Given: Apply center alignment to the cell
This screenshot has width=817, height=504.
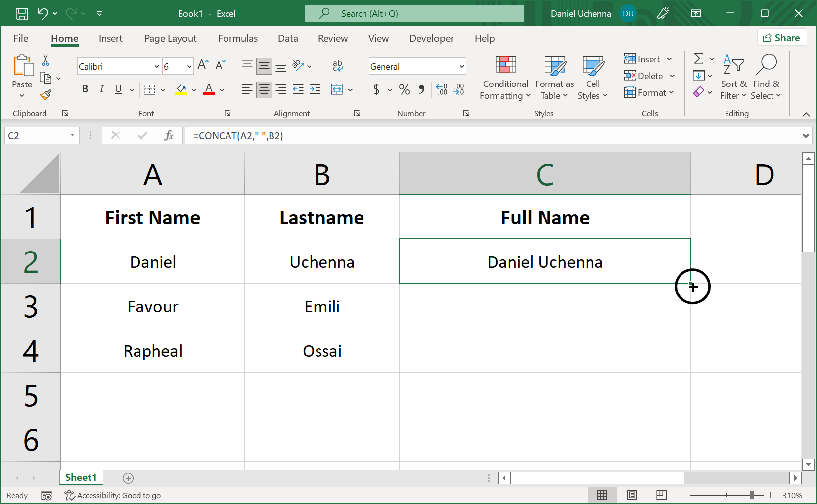Looking at the screenshot, I should pos(264,89).
